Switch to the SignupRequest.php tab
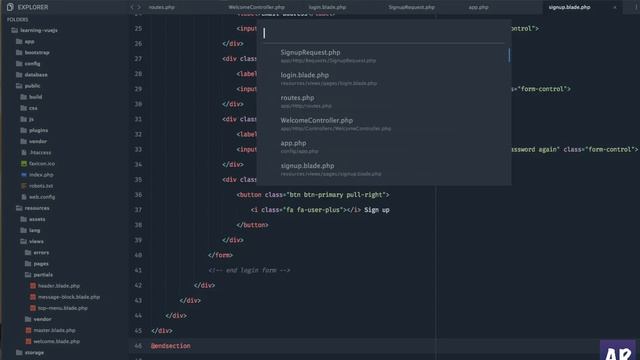This screenshot has width=640, height=360. point(411,7)
